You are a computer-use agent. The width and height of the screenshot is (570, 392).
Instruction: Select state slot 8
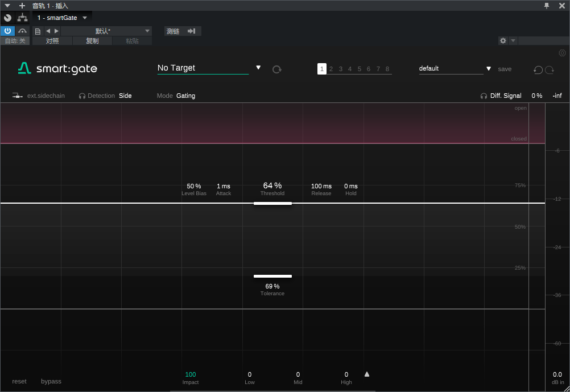point(387,69)
